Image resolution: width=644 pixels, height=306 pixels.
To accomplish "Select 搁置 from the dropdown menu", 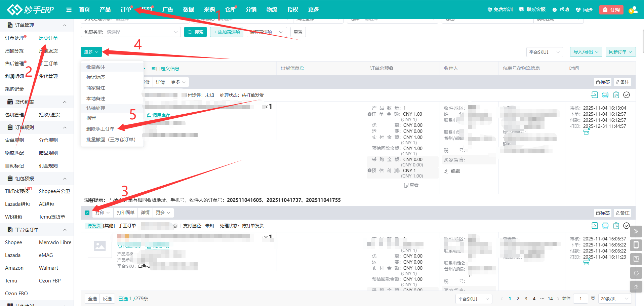I will click(91, 118).
